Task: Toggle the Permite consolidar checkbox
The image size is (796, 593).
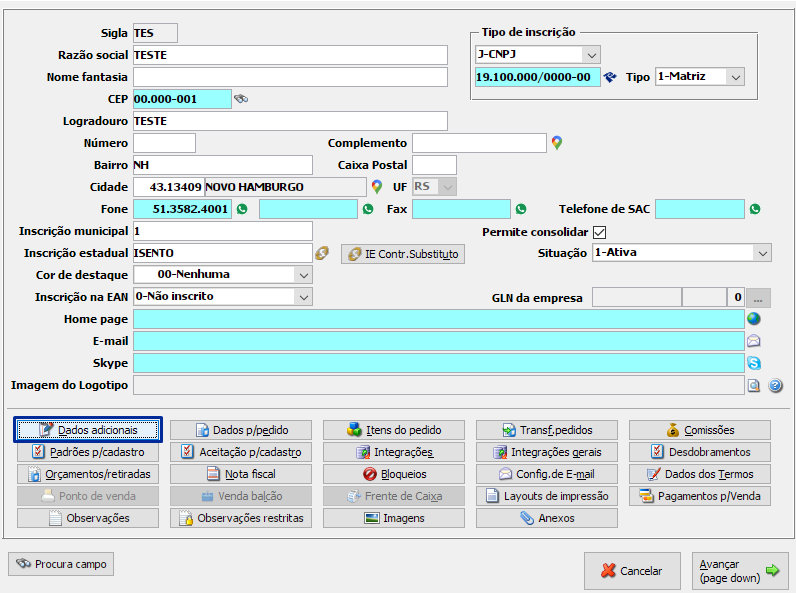Action: pos(600,232)
